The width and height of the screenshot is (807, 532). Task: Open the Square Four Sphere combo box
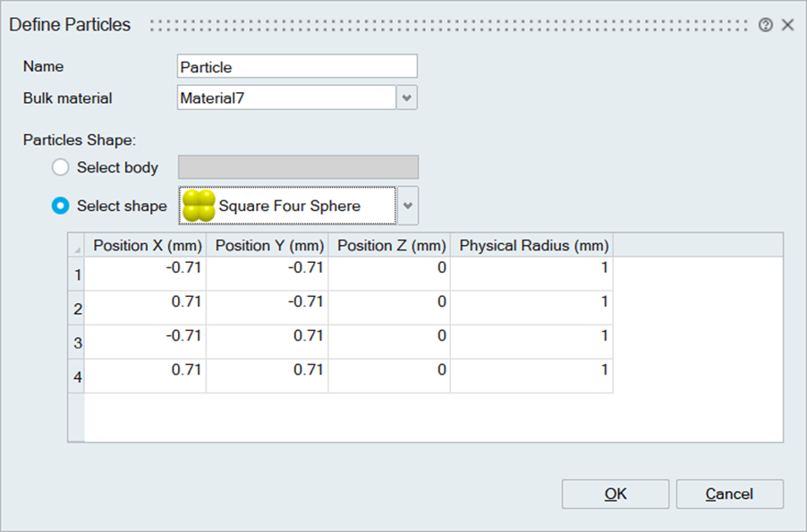pos(288,206)
